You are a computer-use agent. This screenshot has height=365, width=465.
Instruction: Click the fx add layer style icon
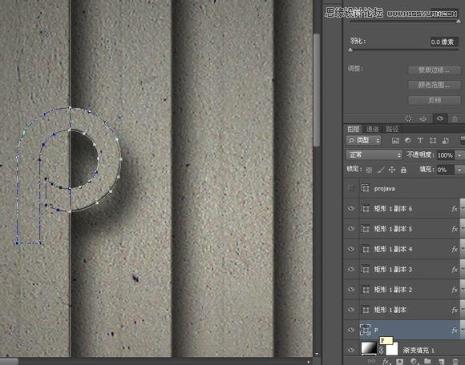pyautogui.click(x=386, y=362)
